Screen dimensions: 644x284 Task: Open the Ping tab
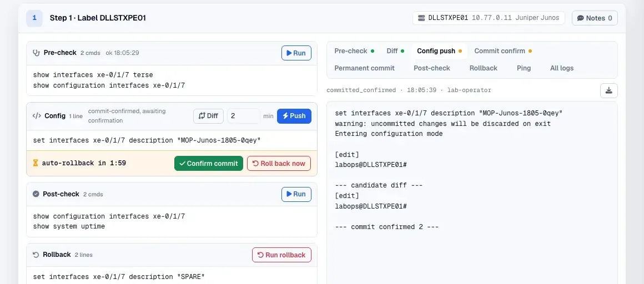524,68
